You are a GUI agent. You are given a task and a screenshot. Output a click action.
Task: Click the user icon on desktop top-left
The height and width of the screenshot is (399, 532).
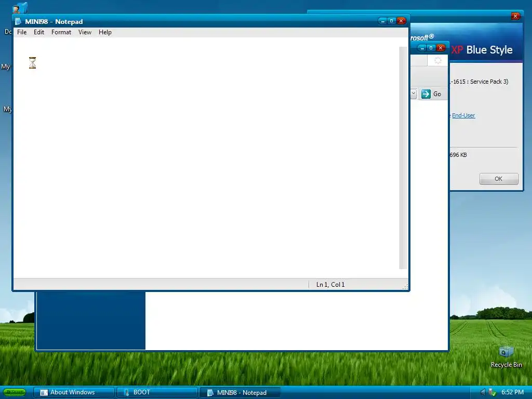20,7
